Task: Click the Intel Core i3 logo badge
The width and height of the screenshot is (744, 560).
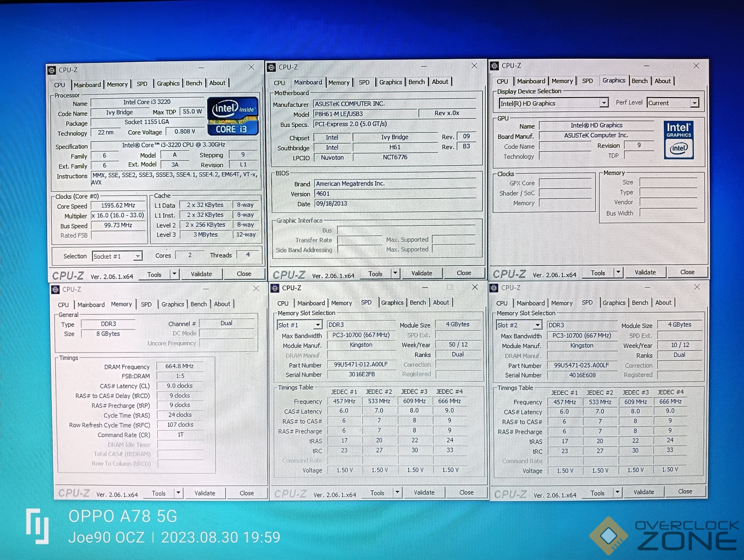Action: pos(232,116)
